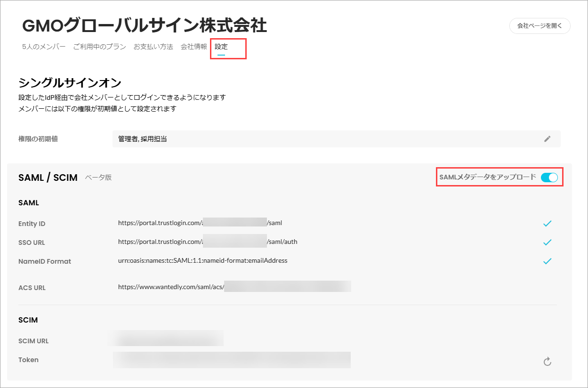The image size is (588, 388).
Task: Click the Token label
Action: point(28,360)
